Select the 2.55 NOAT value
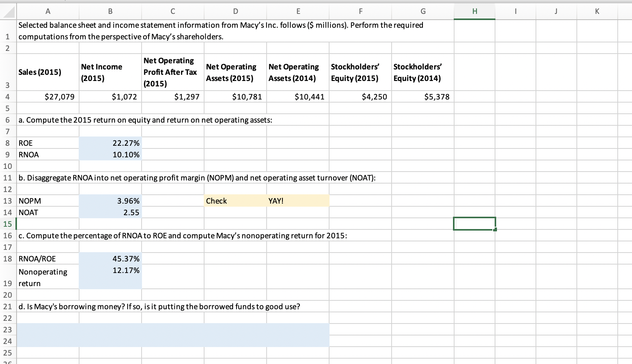 (x=110, y=212)
